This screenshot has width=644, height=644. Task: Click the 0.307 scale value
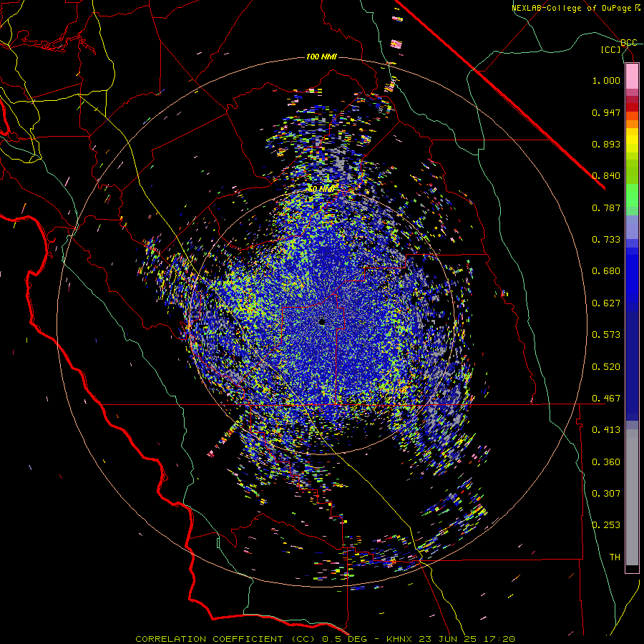[606, 494]
